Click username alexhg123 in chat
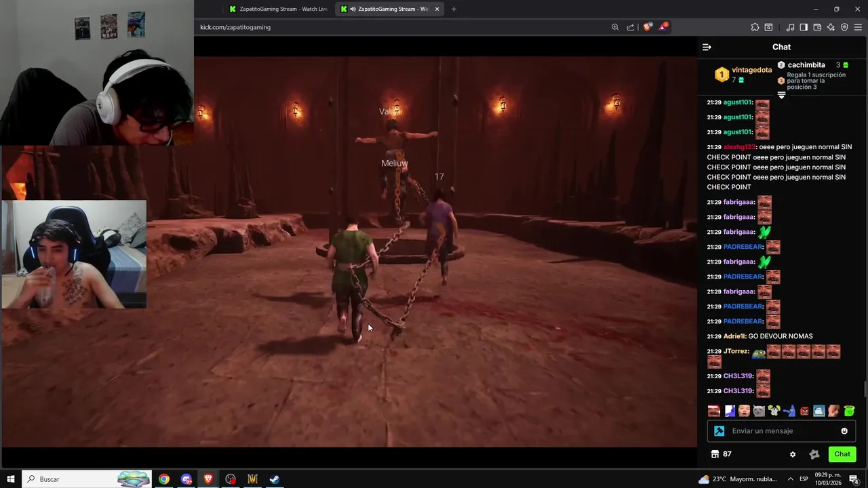The width and height of the screenshot is (868, 488). tap(739, 147)
